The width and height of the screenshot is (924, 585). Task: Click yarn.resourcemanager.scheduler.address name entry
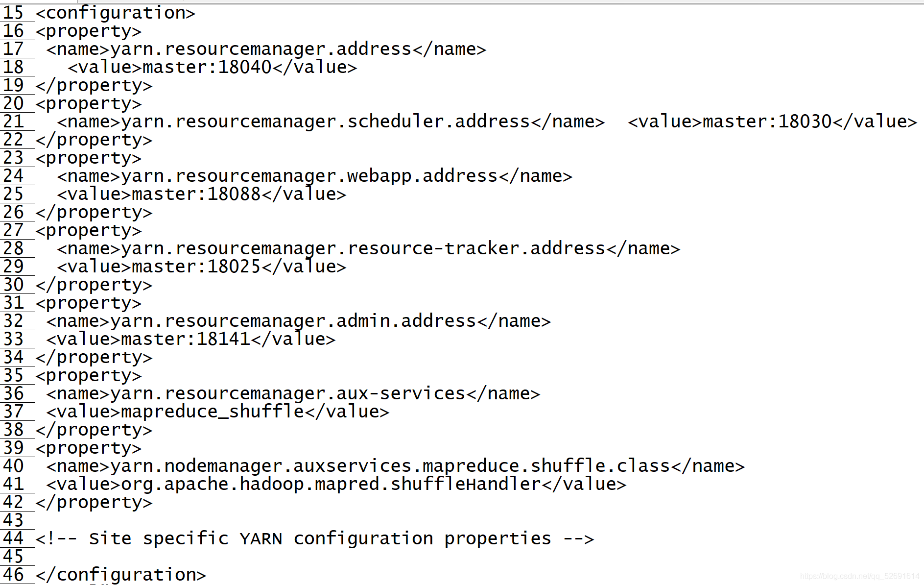tap(331, 122)
